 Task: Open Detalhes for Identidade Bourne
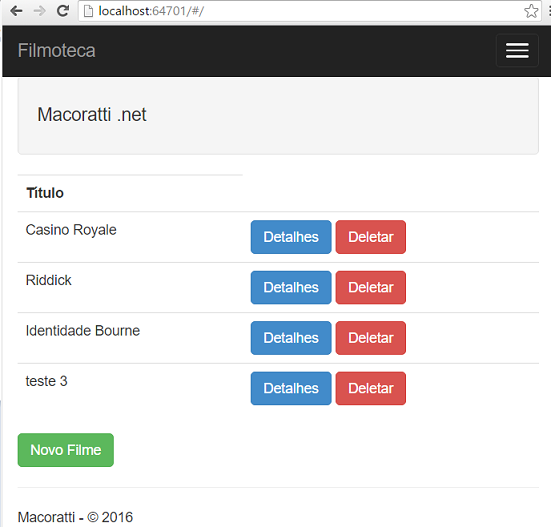(x=291, y=338)
